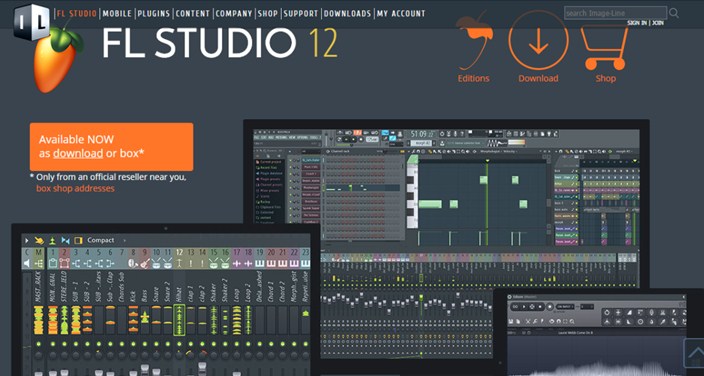Click the Kick track bass drum icon

(x=133, y=263)
